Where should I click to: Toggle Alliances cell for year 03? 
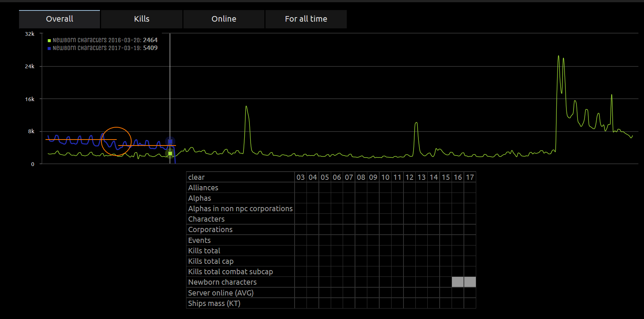[301, 188]
